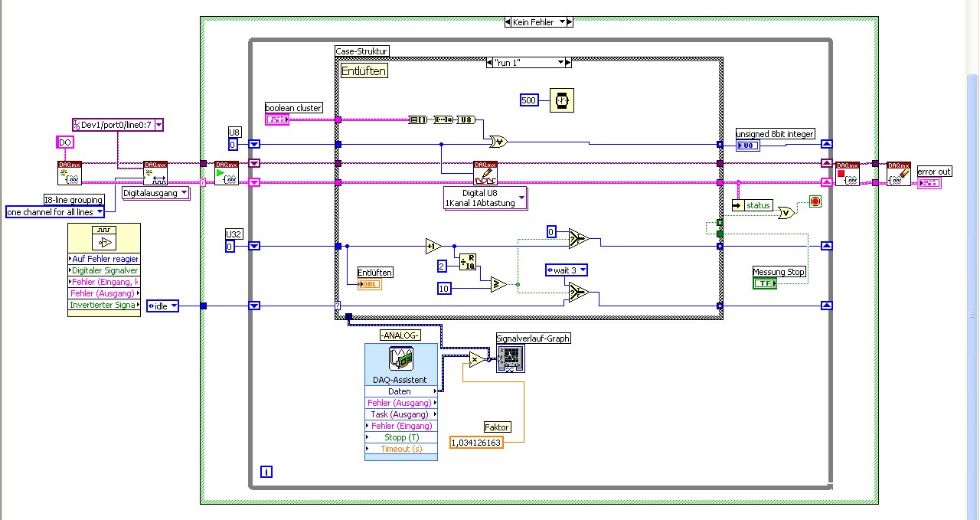The image size is (980, 520).
Task: Select the DAQmx Write node
Action: [485, 173]
